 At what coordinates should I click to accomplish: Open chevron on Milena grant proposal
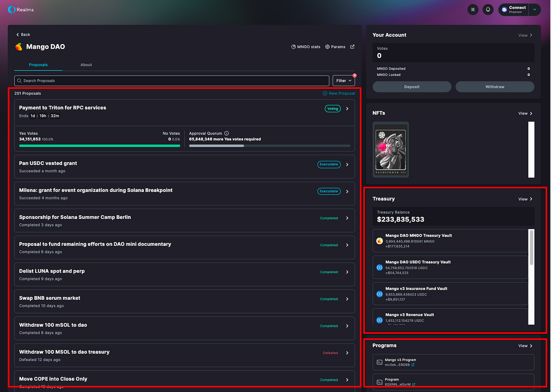(x=347, y=191)
